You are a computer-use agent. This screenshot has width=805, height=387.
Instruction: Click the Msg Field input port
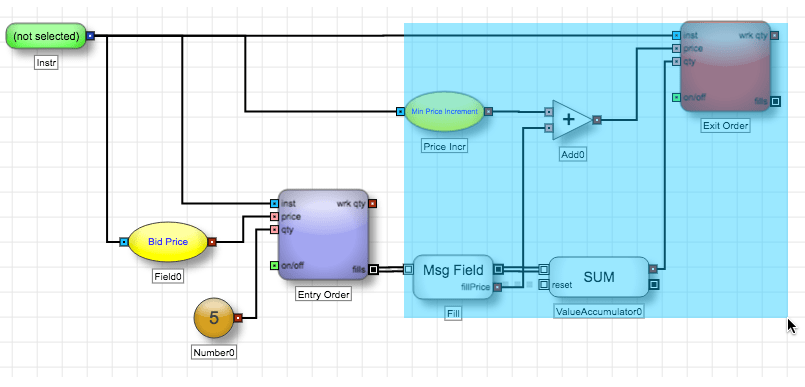(x=409, y=268)
